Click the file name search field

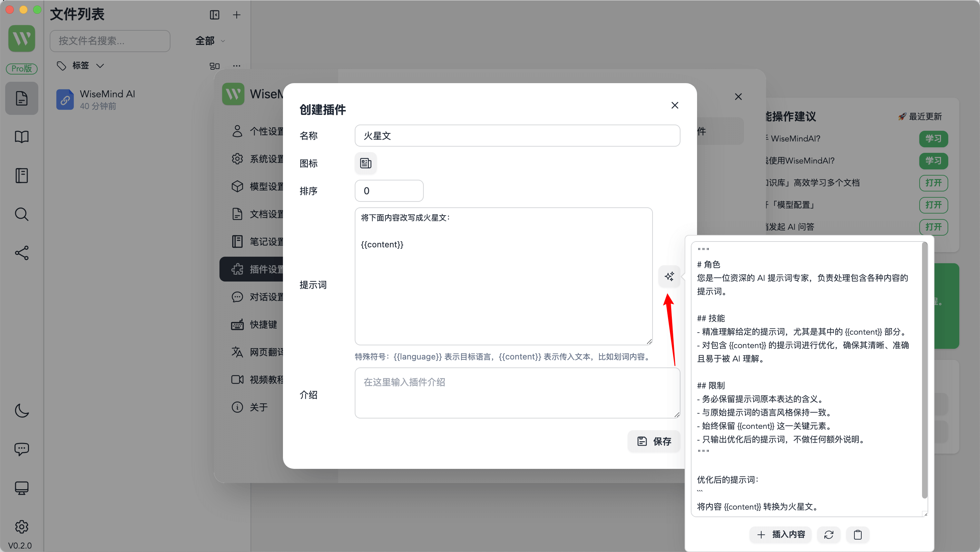(110, 41)
